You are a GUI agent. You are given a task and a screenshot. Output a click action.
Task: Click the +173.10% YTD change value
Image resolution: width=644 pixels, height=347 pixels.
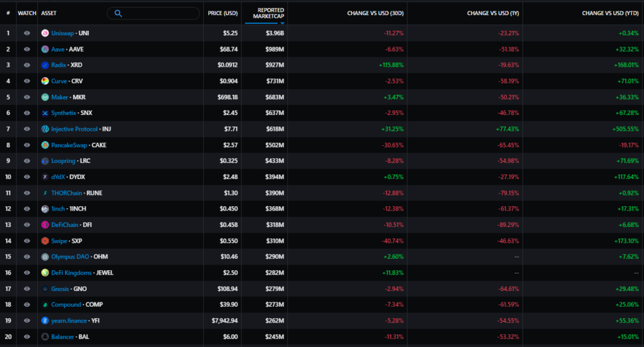click(626, 241)
